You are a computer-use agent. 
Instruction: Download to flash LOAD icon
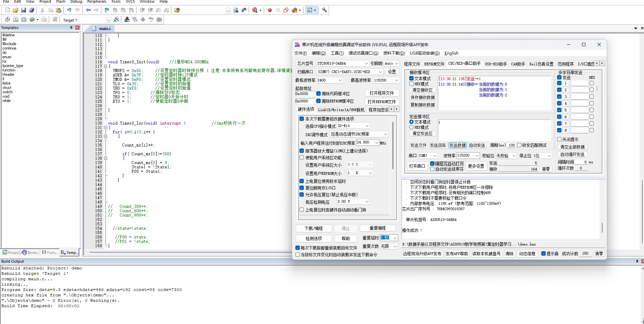click(x=55, y=20)
